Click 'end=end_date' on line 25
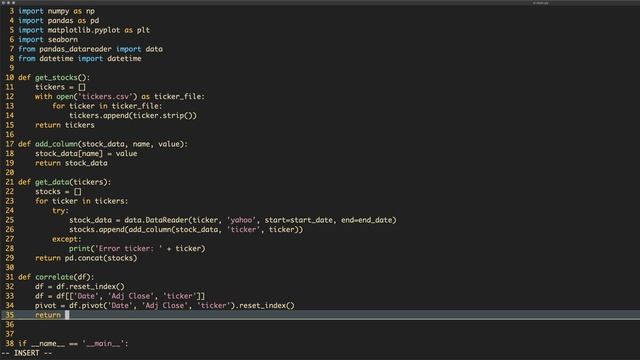Viewport: 640px width, 360px height. (366, 220)
